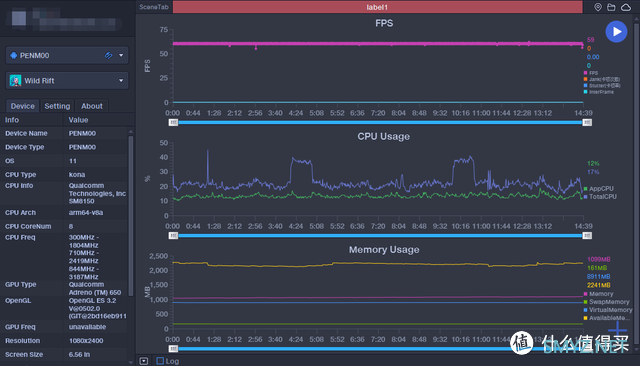Toggle the Memory legend series
Screen dimensions: 640x366
599,294
